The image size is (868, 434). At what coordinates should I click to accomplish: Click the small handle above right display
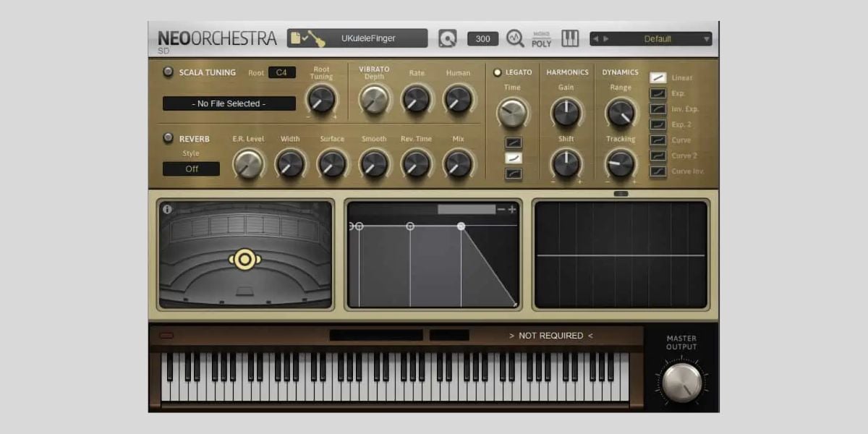point(621,194)
